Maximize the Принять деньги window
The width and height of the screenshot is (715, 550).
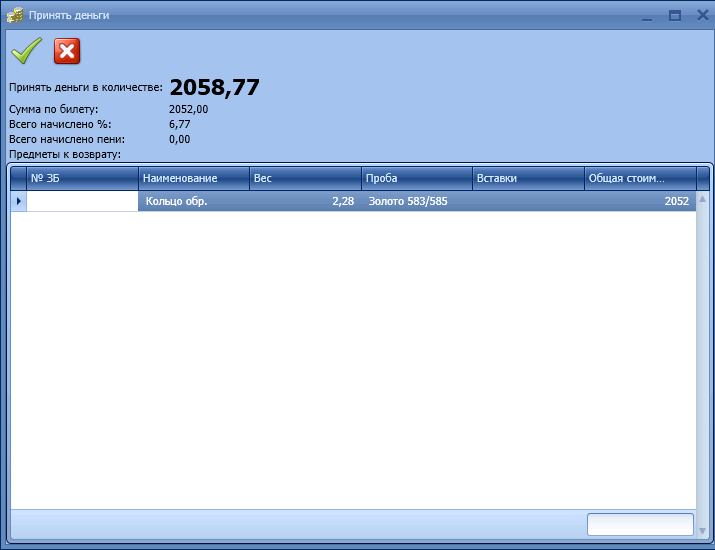(x=674, y=16)
